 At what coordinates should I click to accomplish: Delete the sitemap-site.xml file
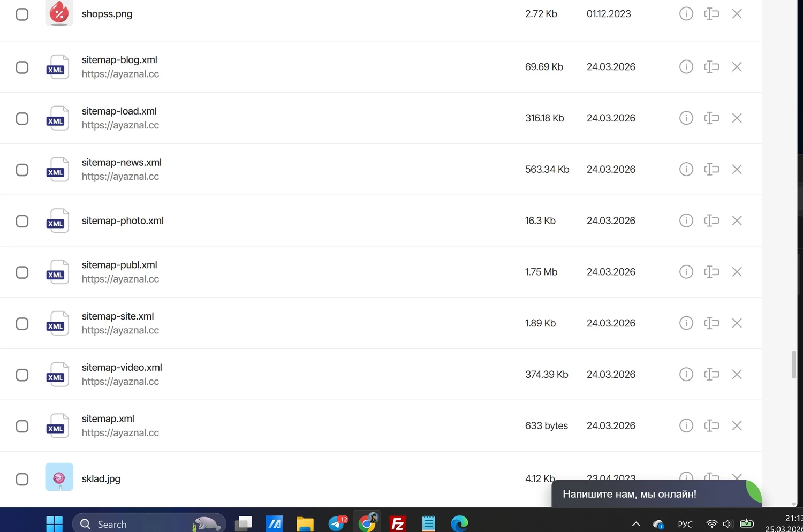[x=737, y=323]
